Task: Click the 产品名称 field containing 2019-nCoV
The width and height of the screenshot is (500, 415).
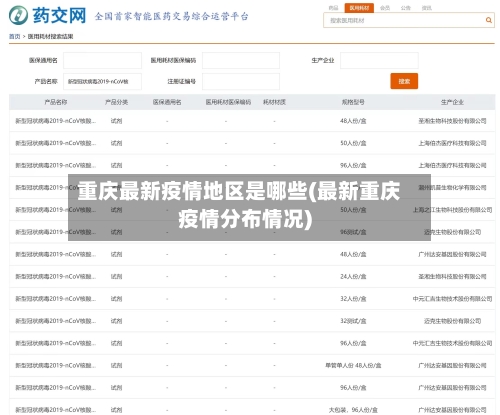Action: (x=102, y=81)
